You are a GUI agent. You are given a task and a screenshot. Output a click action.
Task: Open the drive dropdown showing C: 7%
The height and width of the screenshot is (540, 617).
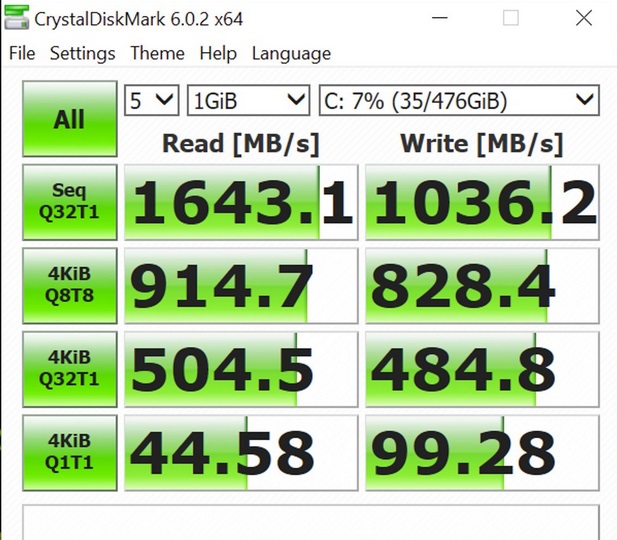click(x=459, y=100)
